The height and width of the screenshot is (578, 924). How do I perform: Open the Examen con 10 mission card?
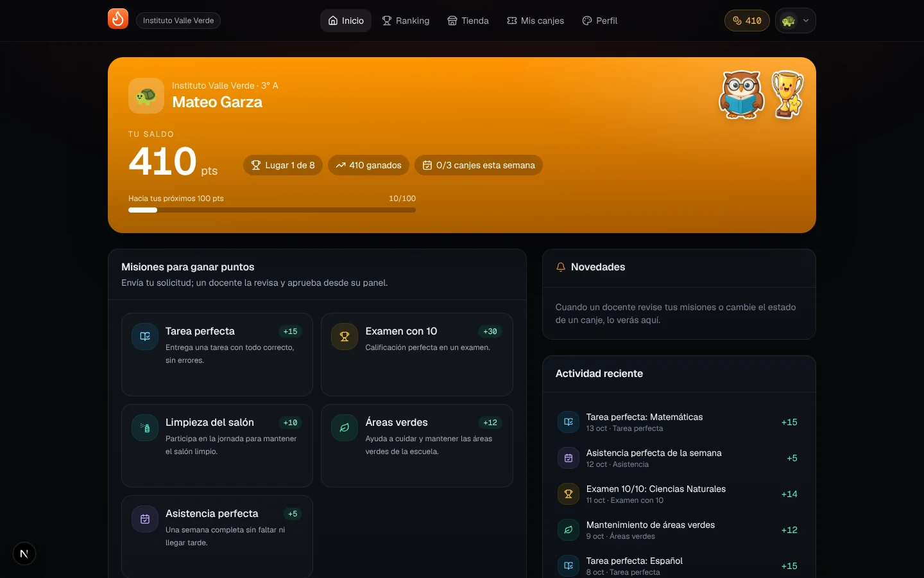tap(417, 355)
